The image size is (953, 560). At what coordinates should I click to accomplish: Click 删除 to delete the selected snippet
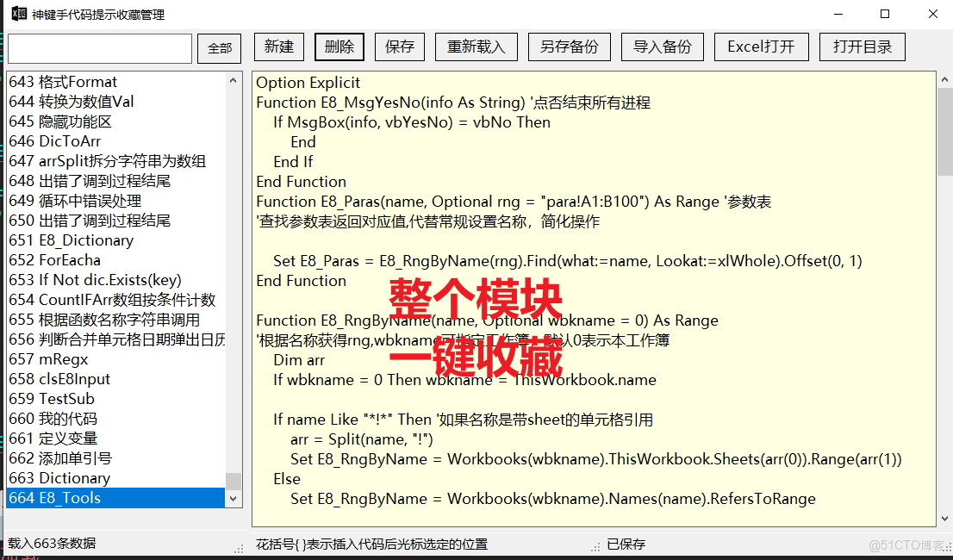pos(339,47)
